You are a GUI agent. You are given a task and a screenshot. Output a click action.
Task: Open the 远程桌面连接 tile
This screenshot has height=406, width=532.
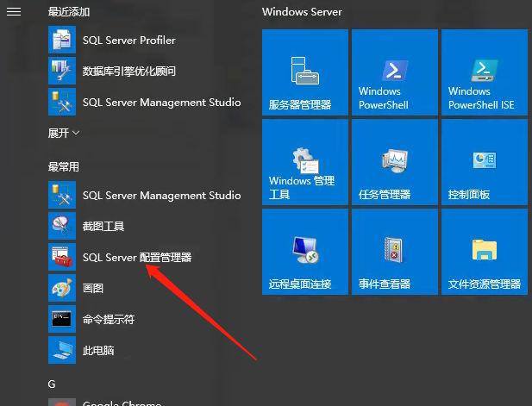pos(305,252)
